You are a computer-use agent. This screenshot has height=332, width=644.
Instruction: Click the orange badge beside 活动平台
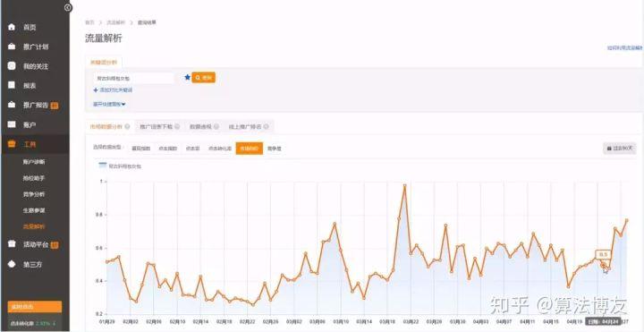(55, 245)
